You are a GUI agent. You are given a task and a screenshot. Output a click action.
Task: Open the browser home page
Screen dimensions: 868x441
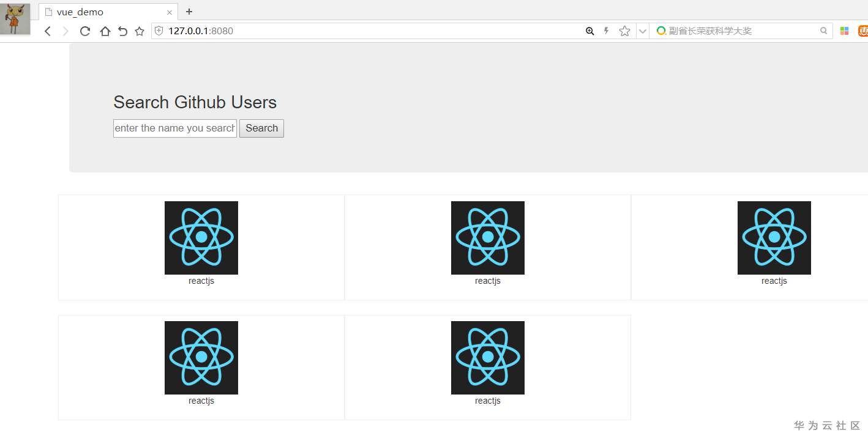click(x=105, y=31)
